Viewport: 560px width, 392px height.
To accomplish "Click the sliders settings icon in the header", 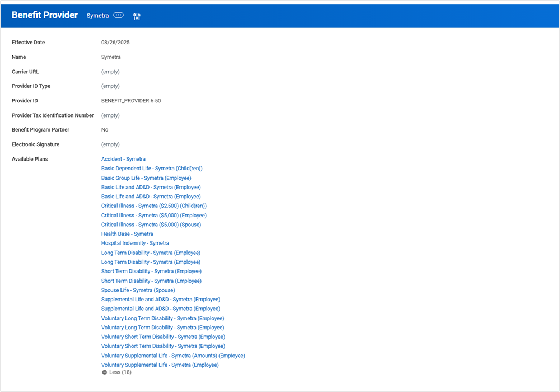I will 136,16.
